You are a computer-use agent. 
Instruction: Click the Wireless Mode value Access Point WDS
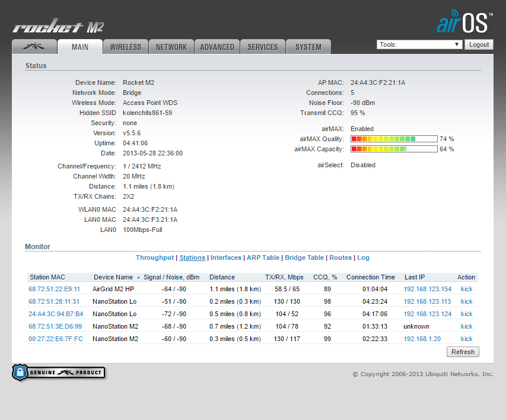(x=150, y=103)
